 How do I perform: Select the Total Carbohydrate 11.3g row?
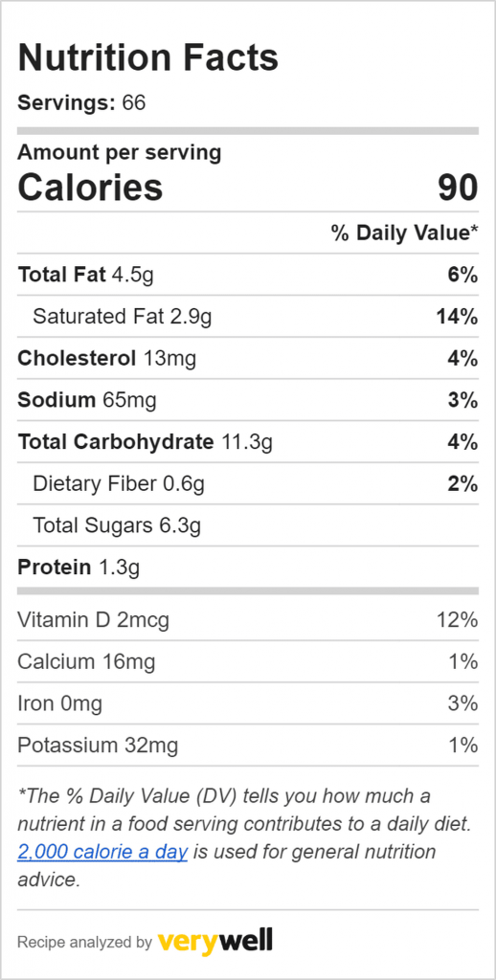[248, 442]
